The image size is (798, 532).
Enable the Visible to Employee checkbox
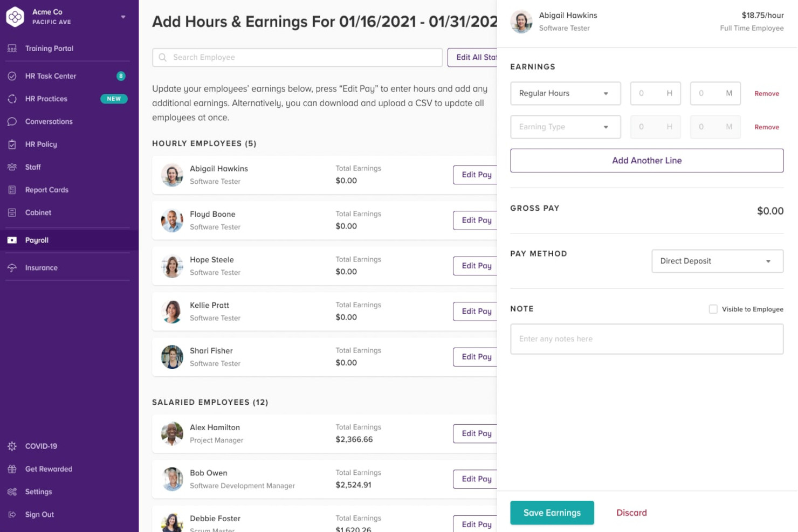point(713,309)
